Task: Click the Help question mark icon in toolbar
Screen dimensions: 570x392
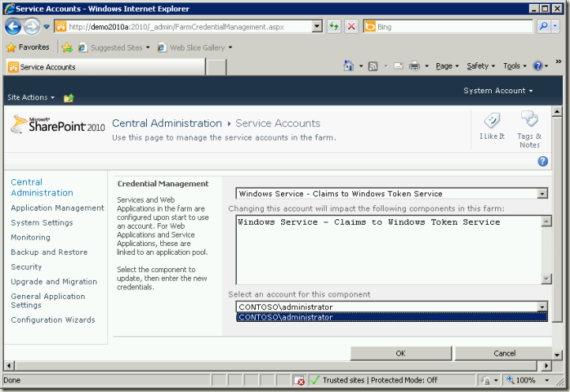Action: (x=538, y=65)
